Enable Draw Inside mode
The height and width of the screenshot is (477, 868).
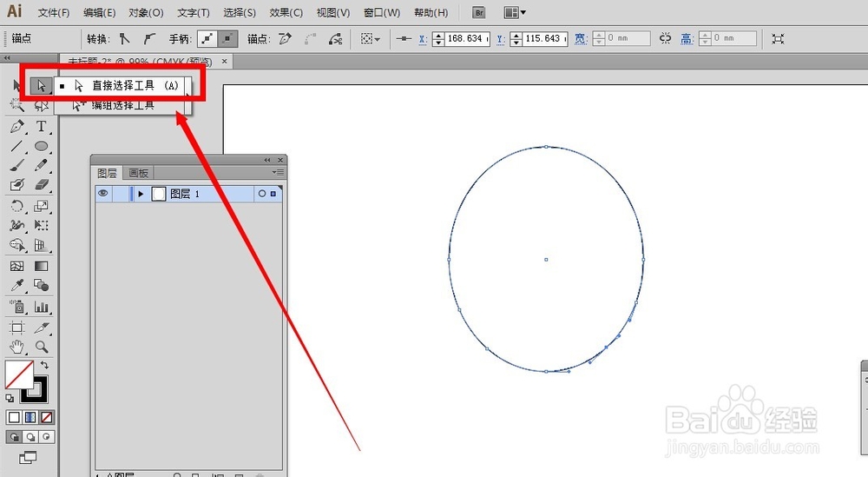pyautogui.click(x=47, y=437)
